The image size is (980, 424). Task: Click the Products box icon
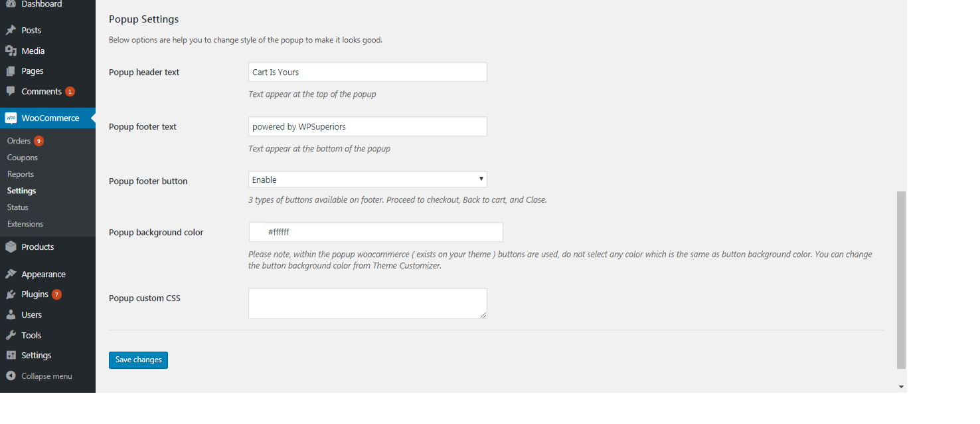11,247
